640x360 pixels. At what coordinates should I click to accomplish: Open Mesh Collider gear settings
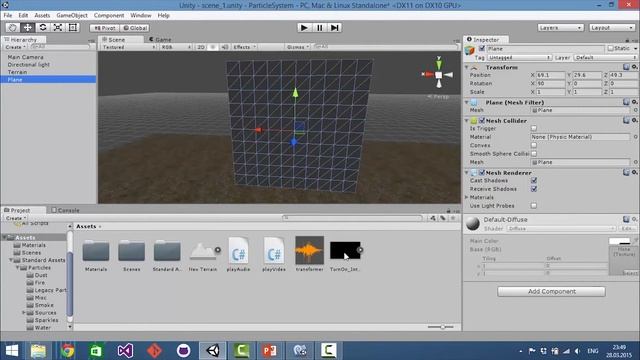click(635, 120)
